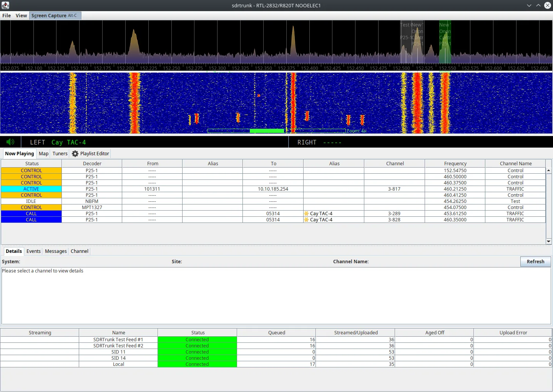Toggle Screen Capture with the Alt-C button
Image resolution: width=553 pixels, height=392 pixels.
(55, 15)
